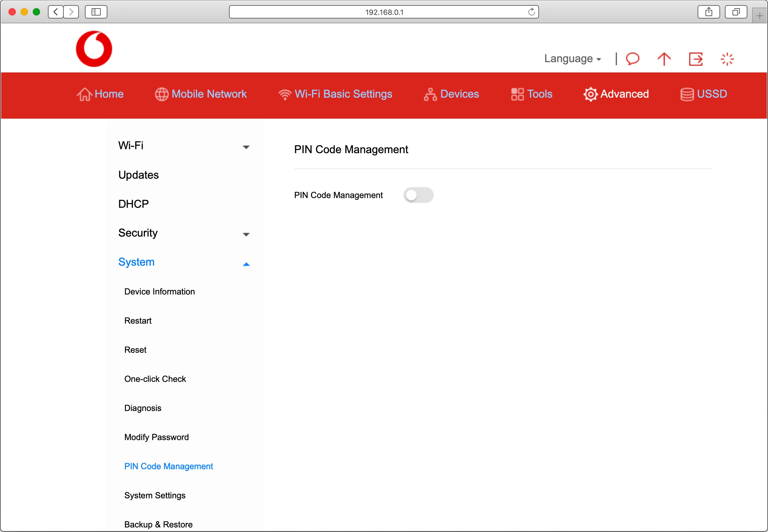Go to the Mobile Network tab
This screenshot has width=768, height=532.
tap(201, 94)
